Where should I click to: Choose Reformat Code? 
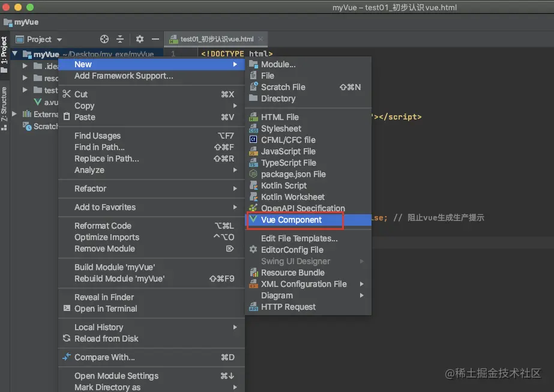pyautogui.click(x=152, y=226)
